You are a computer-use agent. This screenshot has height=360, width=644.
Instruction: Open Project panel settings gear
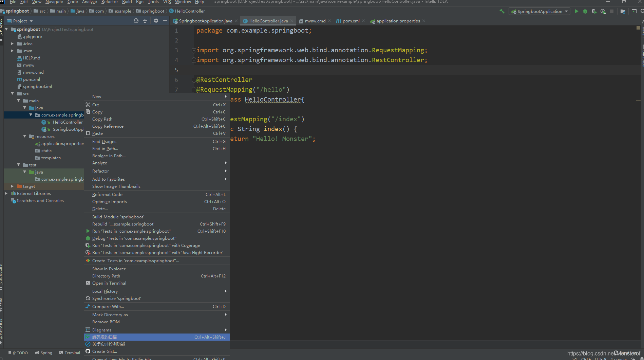point(156,21)
